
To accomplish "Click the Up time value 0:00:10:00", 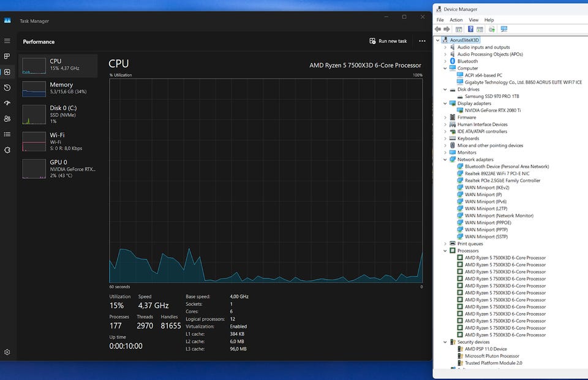I will tap(126, 346).
